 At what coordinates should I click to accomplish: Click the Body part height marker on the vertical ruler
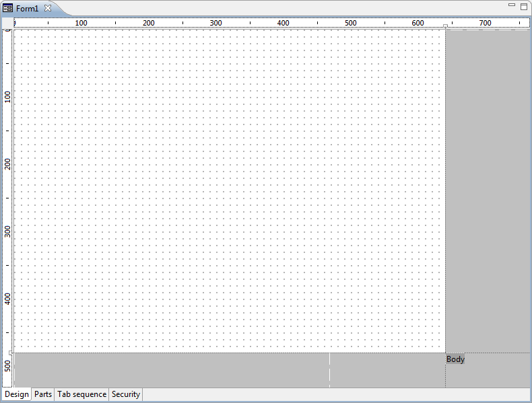click(11, 353)
